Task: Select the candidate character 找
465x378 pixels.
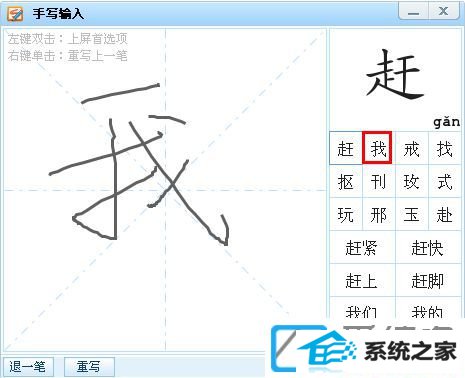Action: coord(445,148)
